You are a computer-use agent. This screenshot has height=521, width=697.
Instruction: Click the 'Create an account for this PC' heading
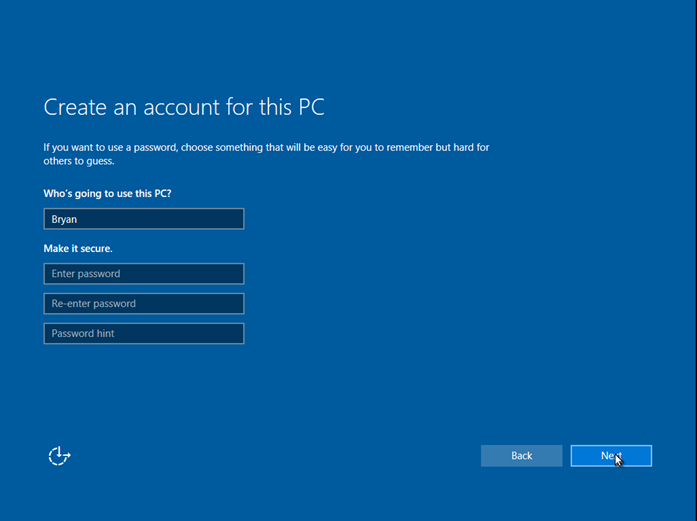point(184,107)
